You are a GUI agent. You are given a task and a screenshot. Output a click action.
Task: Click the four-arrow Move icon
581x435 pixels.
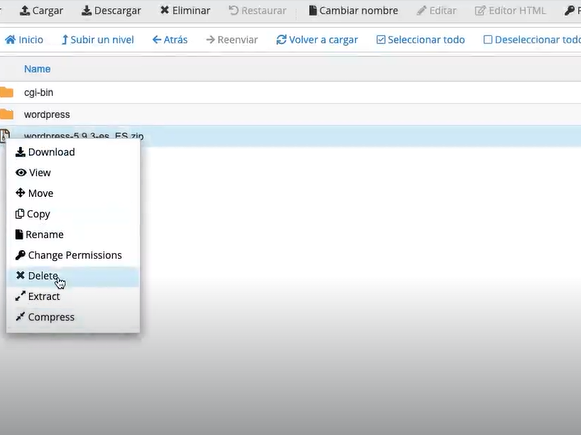coord(20,193)
